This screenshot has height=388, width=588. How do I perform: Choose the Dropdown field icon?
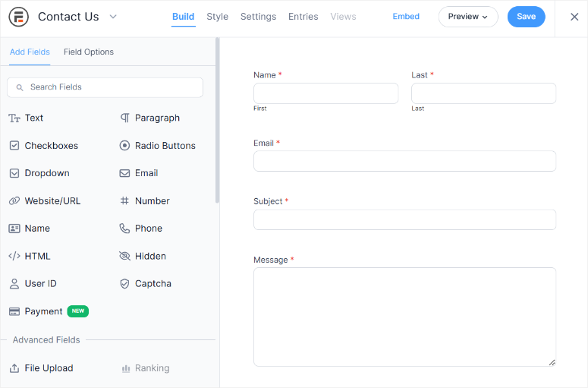tap(14, 173)
